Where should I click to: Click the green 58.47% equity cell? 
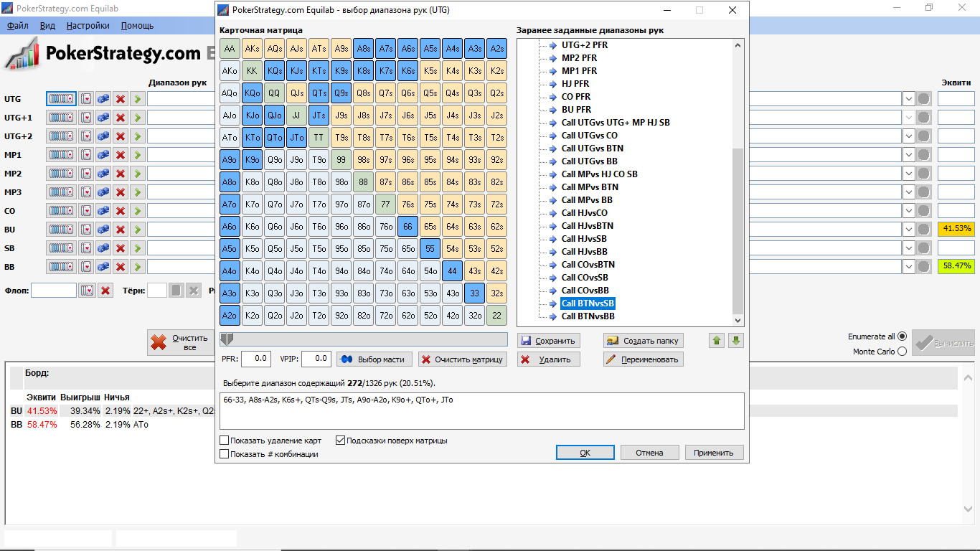click(x=956, y=266)
